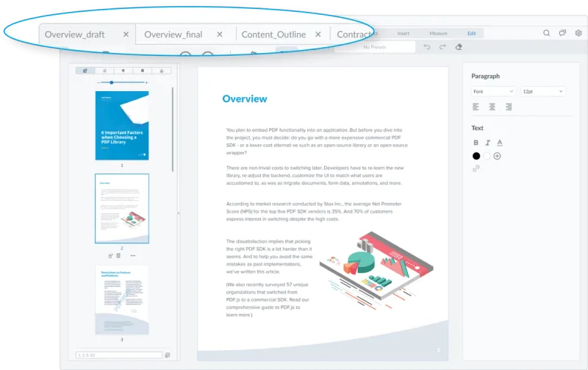Open the Font dropdown

493,91
